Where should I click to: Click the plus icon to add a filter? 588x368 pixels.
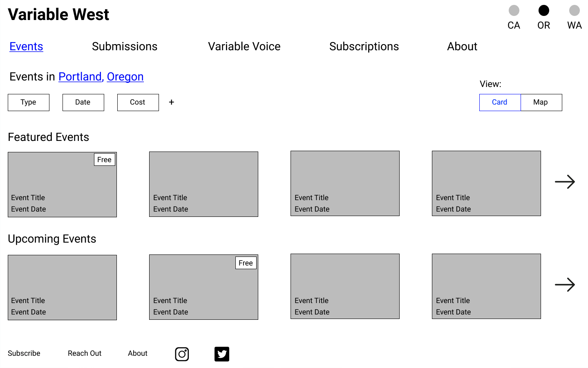pyautogui.click(x=172, y=102)
